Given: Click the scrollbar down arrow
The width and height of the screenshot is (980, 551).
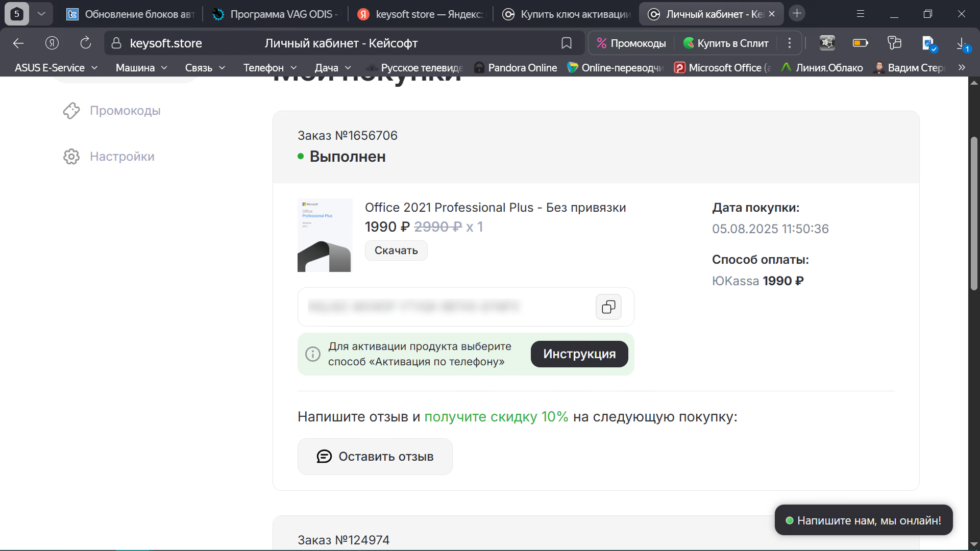Looking at the screenshot, I should pyautogui.click(x=974, y=544).
